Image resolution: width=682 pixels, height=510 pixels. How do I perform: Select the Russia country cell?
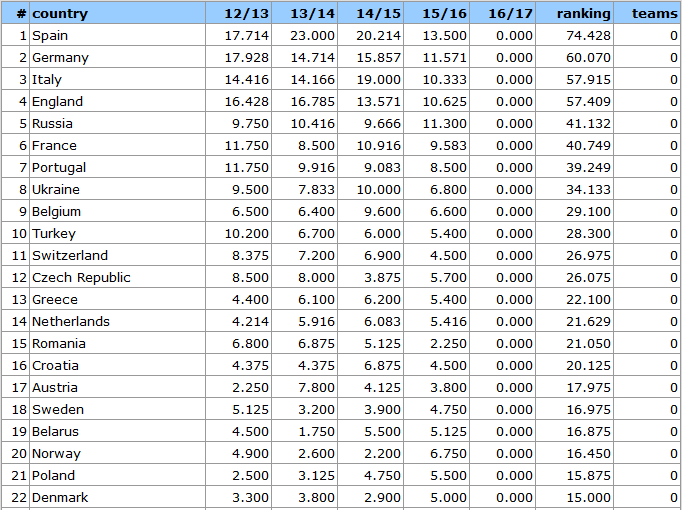click(117, 123)
